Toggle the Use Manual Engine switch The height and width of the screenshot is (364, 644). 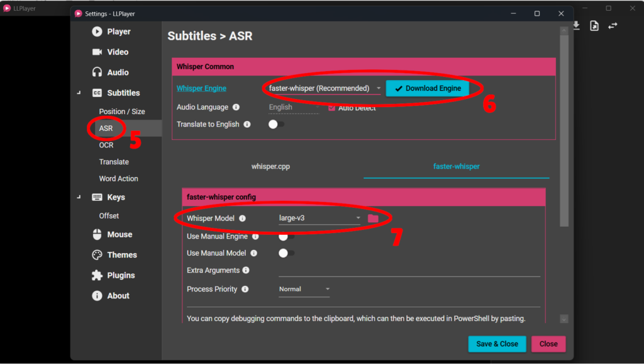pyautogui.click(x=286, y=237)
